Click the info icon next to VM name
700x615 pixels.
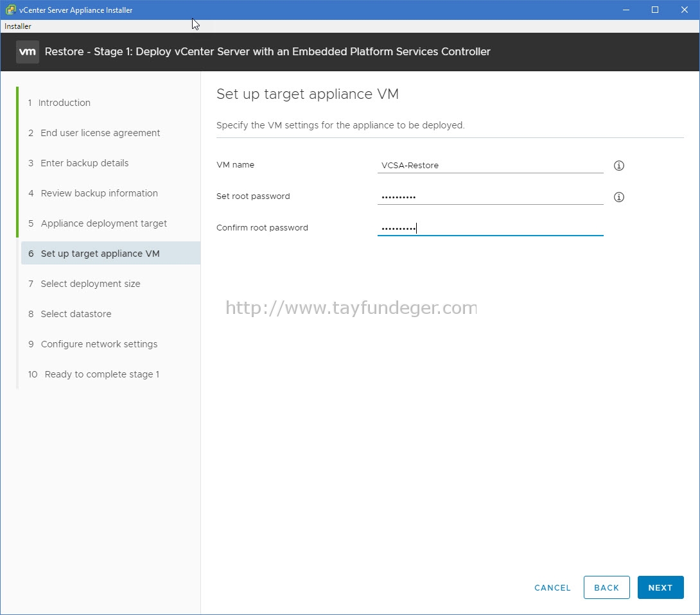(618, 166)
